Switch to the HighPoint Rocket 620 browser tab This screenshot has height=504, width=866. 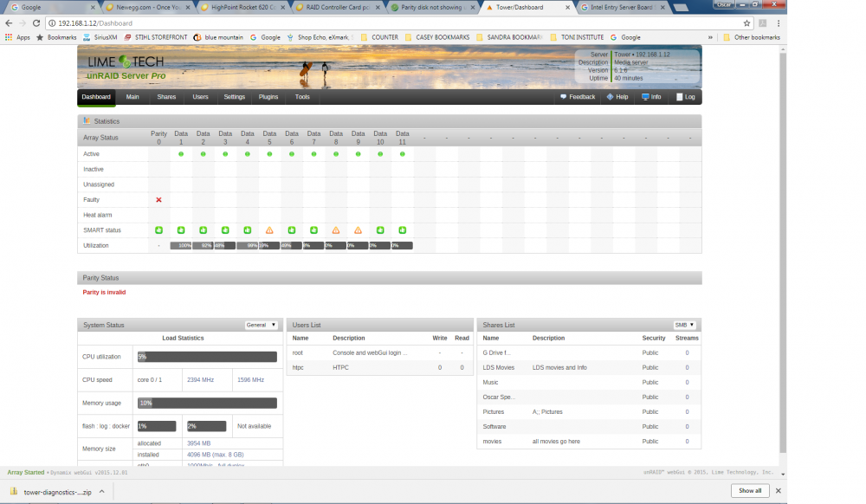243,8
